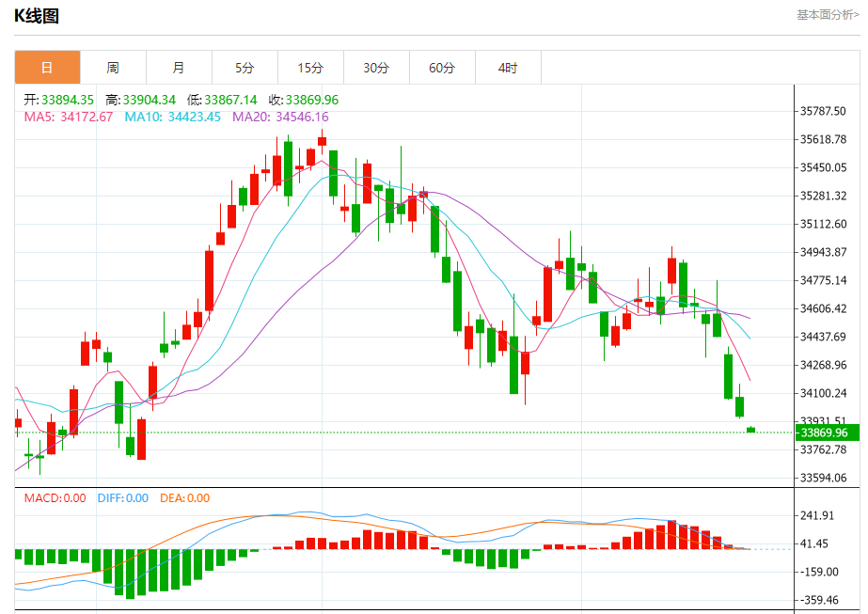This screenshot has height=614, width=868.
Task: Click the MA10 value 34423.45
Action: [195, 117]
